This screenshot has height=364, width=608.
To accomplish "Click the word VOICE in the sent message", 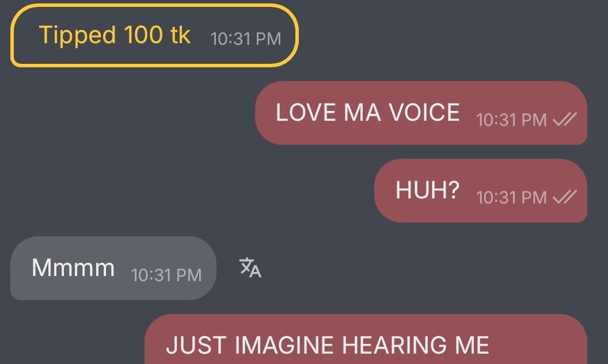I will pyautogui.click(x=424, y=113).
